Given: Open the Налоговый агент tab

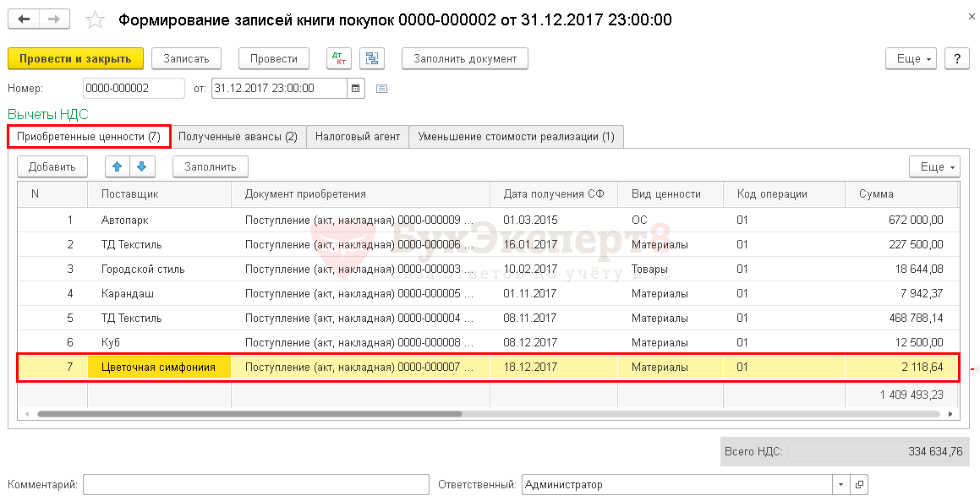Looking at the screenshot, I should [358, 137].
